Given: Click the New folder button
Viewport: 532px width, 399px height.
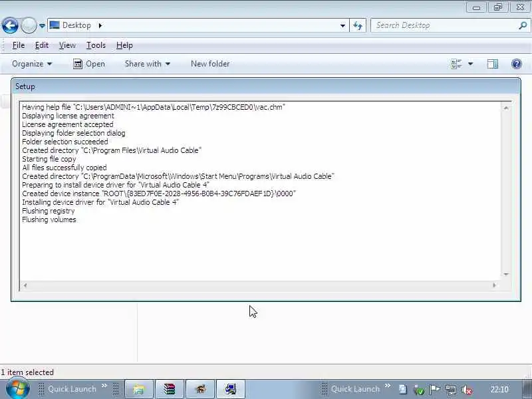Looking at the screenshot, I should [x=210, y=64].
